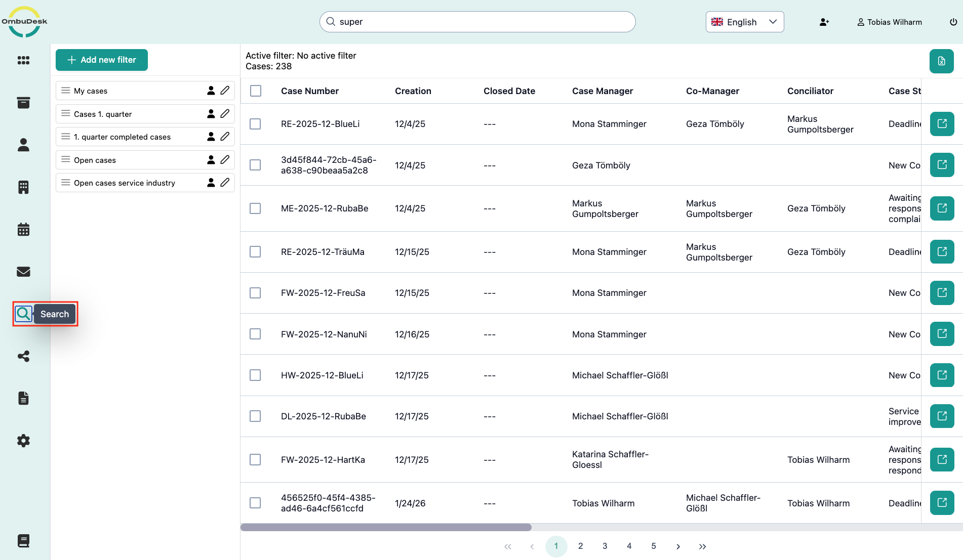
Task: Check the box for FW-2025-12-NanuNi
Action: click(x=255, y=334)
